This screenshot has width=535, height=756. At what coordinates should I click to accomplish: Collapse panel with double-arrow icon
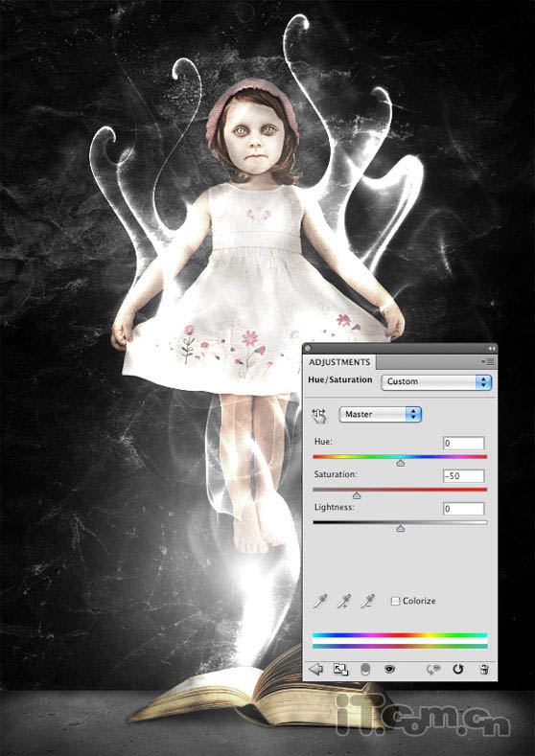[x=492, y=348]
